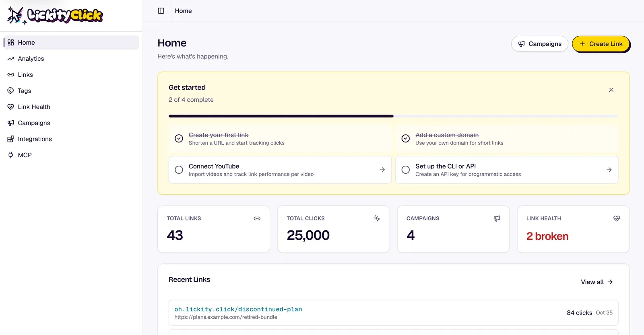Click the Campaigns button in header

tap(539, 44)
